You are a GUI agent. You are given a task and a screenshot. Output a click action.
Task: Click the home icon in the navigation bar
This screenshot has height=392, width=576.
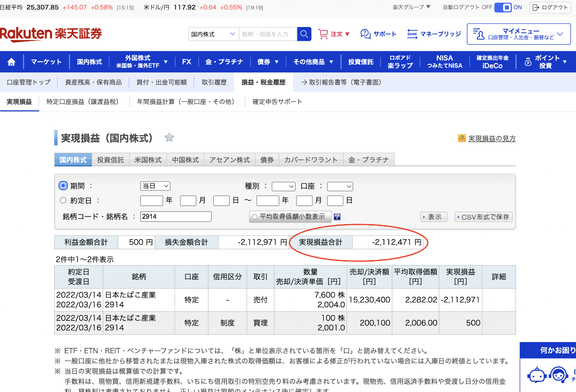click(x=11, y=62)
